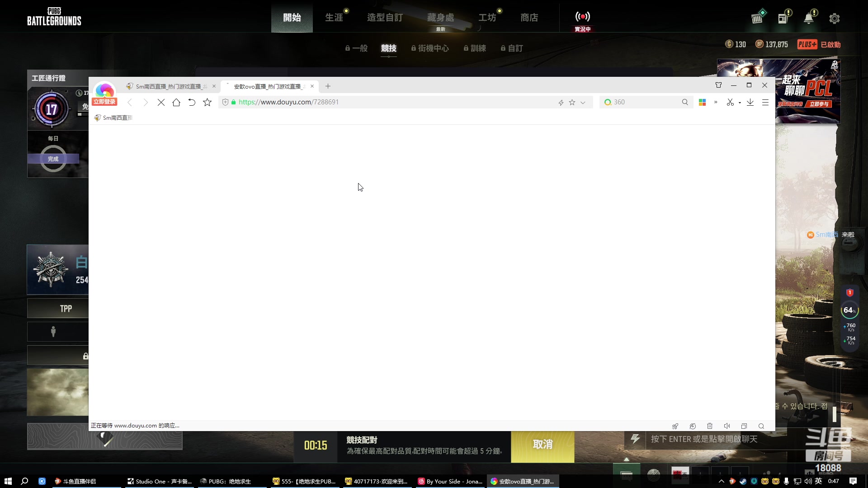Open the colorful extensions grid icon
868x488 pixels.
[x=702, y=103]
